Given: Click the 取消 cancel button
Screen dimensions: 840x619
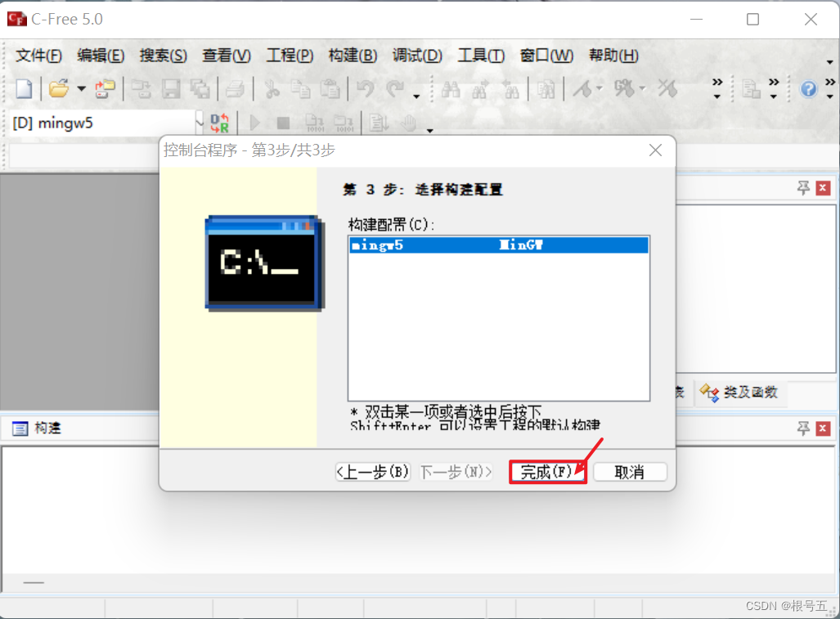Looking at the screenshot, I should (630, 473).
